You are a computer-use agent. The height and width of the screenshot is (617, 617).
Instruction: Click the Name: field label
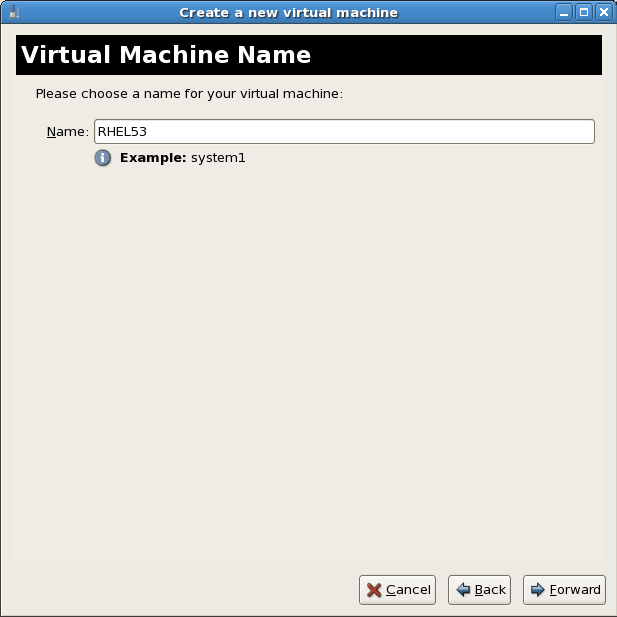(x=67, y=132)
